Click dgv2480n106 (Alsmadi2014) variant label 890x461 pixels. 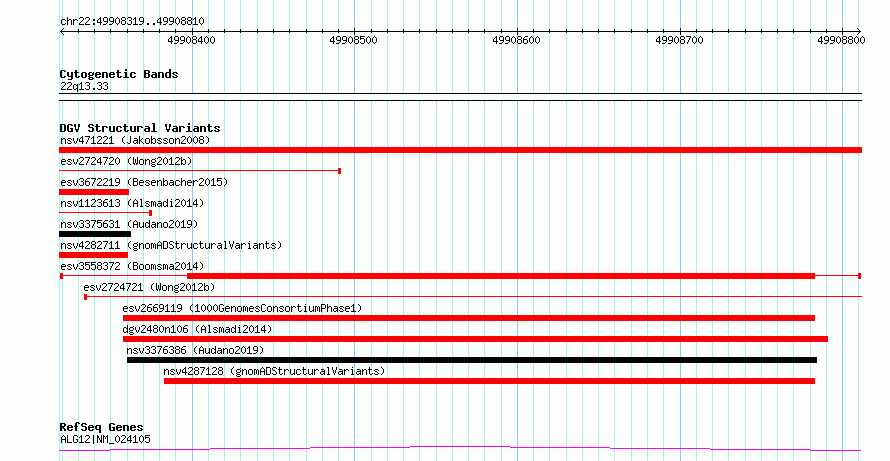[x=198, y=329]
